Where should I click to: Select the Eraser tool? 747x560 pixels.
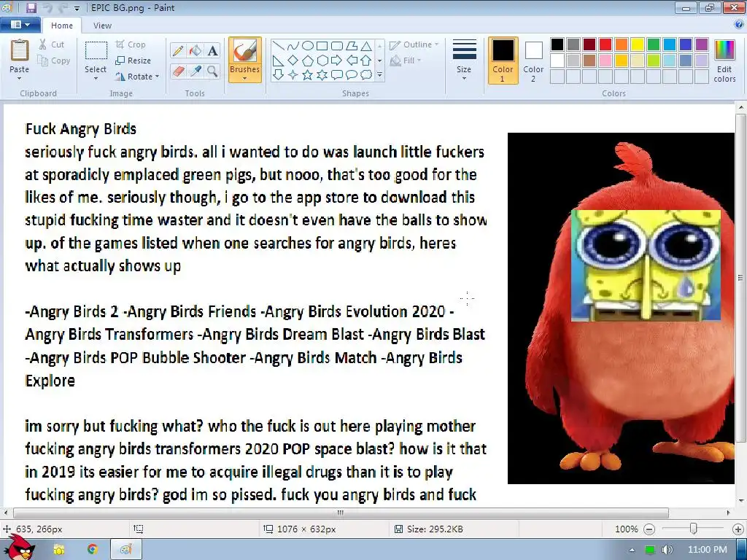(x=178, y=71)
